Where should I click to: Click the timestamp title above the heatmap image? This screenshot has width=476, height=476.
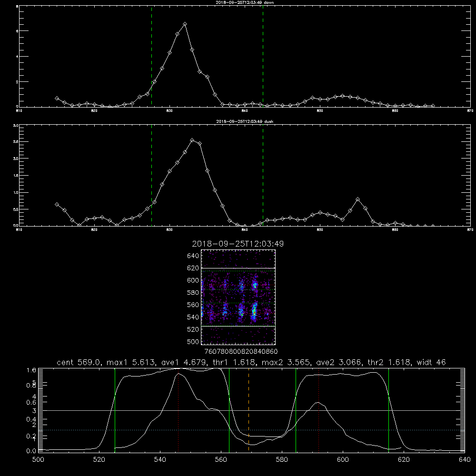[238, 244]
